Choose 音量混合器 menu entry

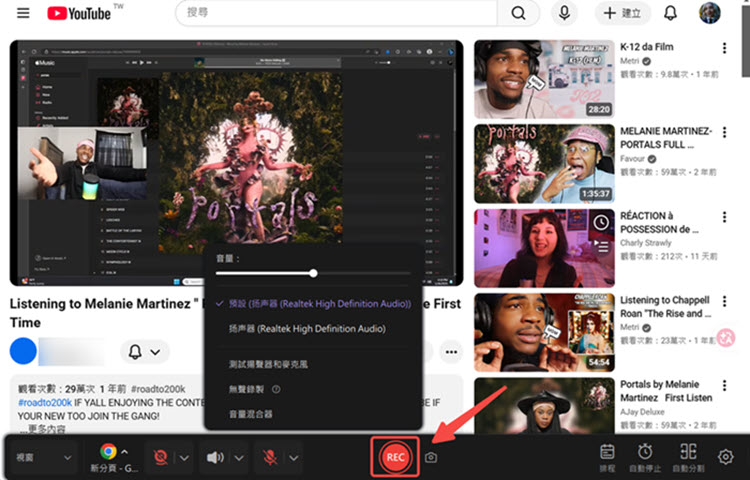pos(251,414)
